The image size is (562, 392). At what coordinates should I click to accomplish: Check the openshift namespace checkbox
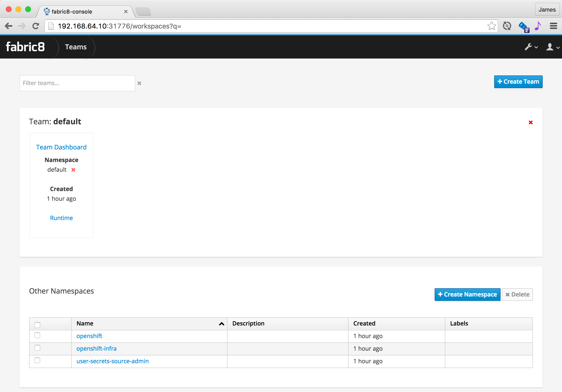(x=37, y=335)
